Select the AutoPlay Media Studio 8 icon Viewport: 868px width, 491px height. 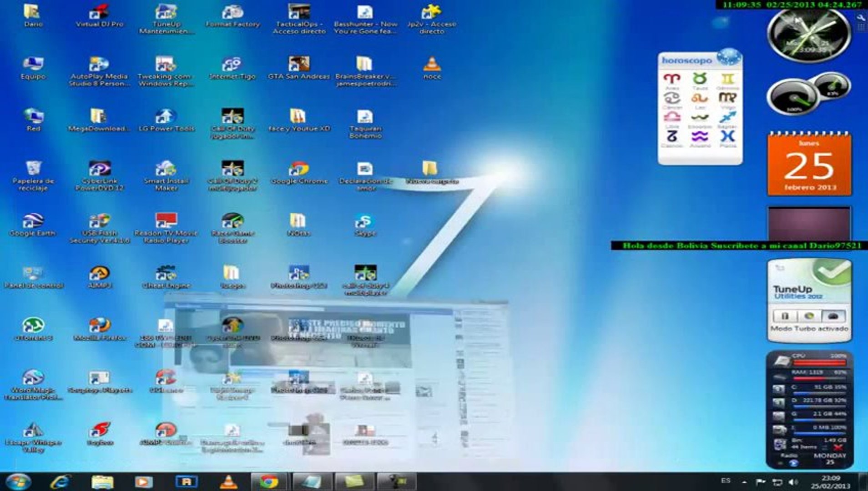99,71
